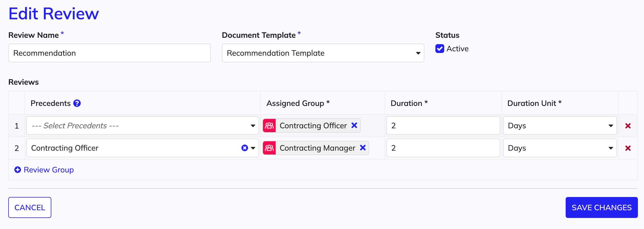Toggle the Active status checkbox
Screen dimensions: 644x229
[x=440, y=49]
